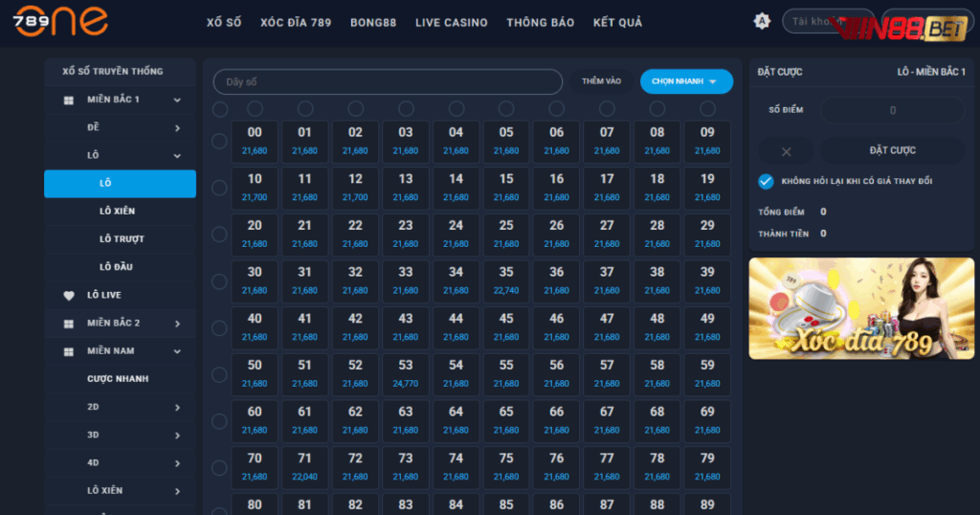Click the WIN88 BET logo
980x515 pixels.
pos(903,28)
